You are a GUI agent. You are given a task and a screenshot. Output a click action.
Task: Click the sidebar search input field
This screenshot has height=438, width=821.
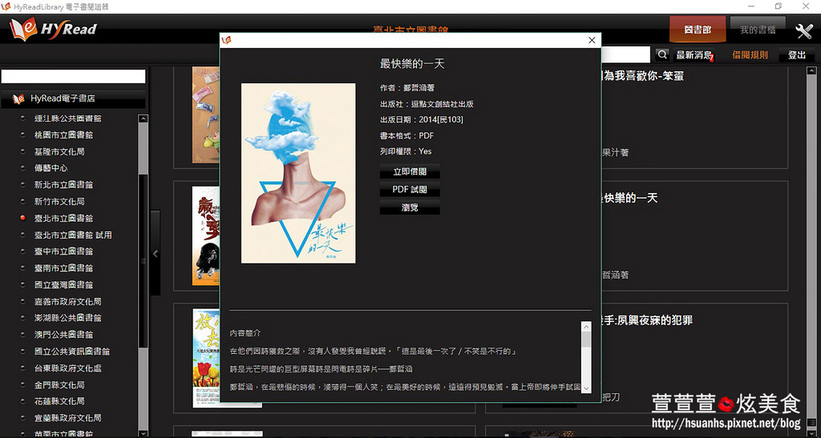[x=73, y=76]
